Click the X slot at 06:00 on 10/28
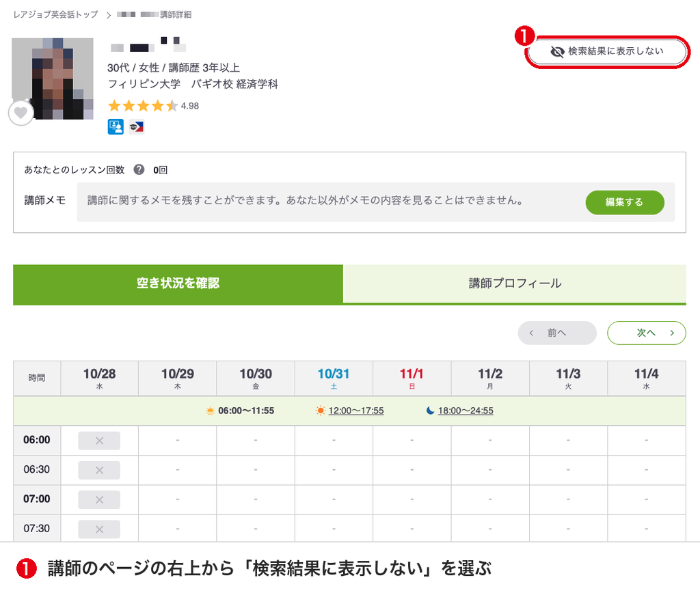The height and width of the screenshot is (595, 700). coord(99,441)
